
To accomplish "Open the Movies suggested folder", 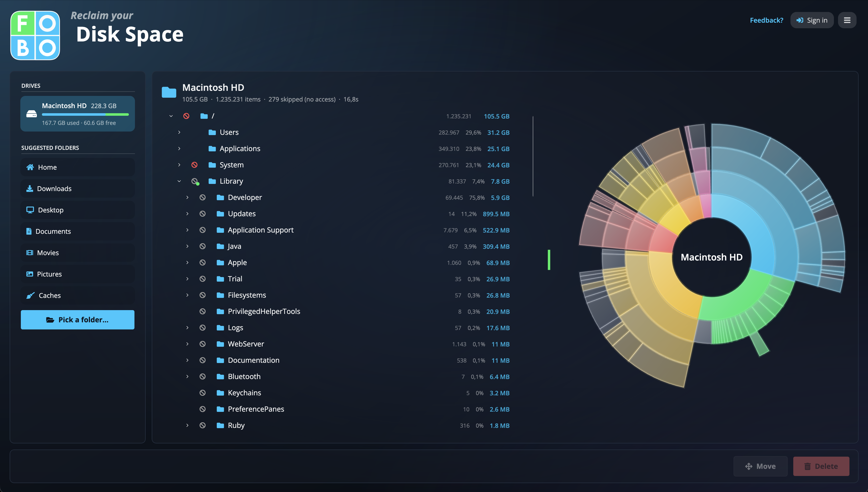I will pos(78,253).
